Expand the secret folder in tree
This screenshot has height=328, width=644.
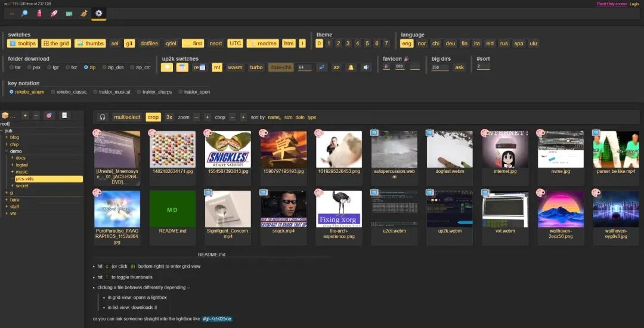click(13, 186)
